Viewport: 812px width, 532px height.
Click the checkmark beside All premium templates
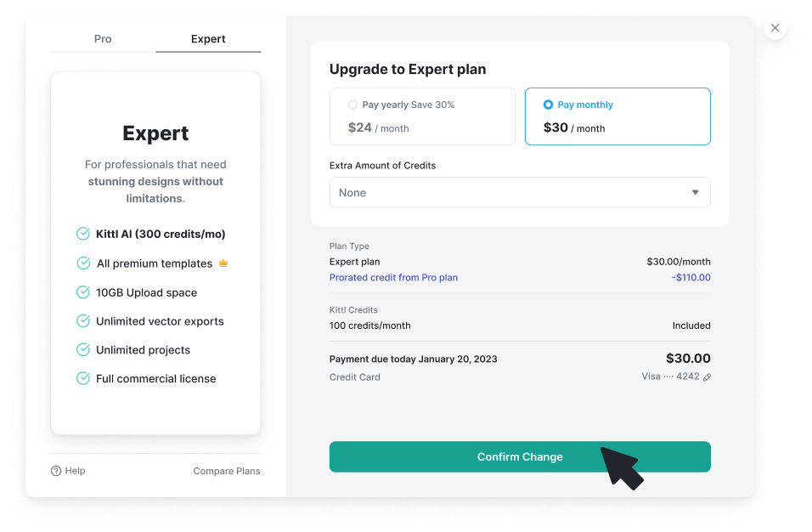point(83,263)
